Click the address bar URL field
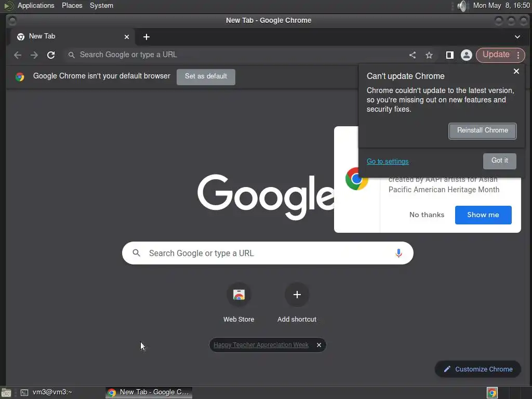This screenshot has width=532, height=399. pos(234,55)
